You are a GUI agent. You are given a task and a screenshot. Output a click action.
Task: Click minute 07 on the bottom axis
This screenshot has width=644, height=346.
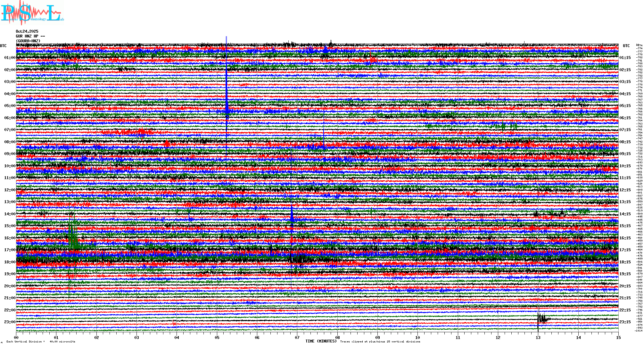click(297, 337)
